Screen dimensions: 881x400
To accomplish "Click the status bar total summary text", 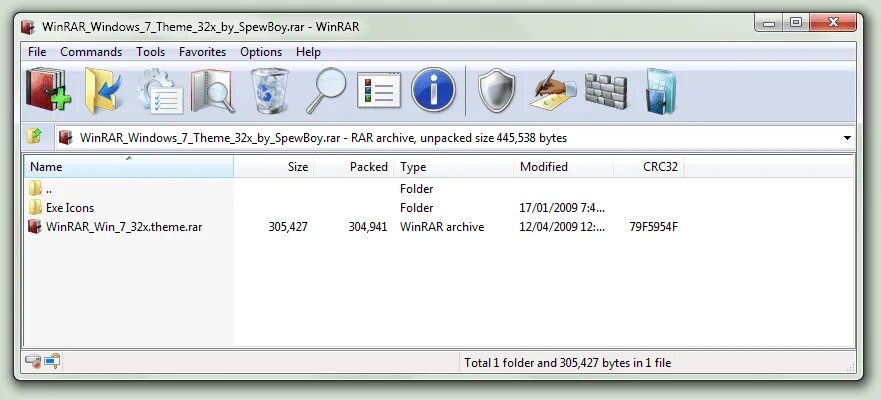I will (x=567, y=363).
